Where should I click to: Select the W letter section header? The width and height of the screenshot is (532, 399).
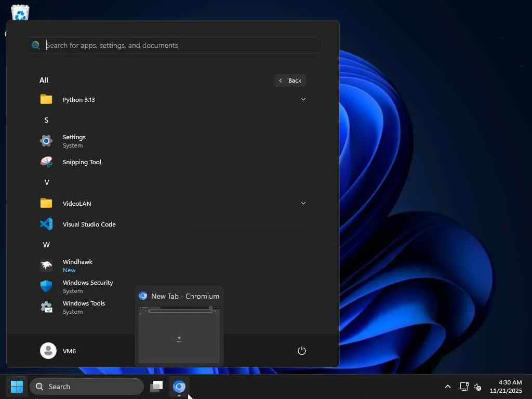pos(46,245)
